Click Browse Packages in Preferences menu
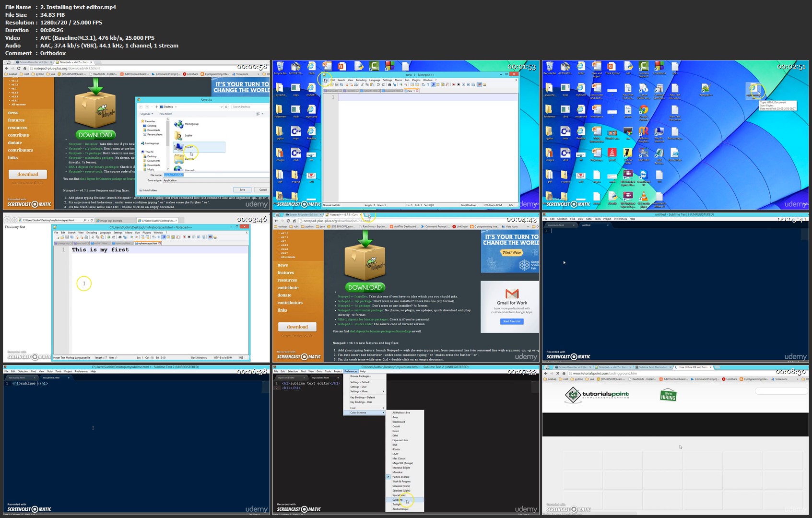Image resolution: width=812 pixels, height=518 pixels. point(364,376)
